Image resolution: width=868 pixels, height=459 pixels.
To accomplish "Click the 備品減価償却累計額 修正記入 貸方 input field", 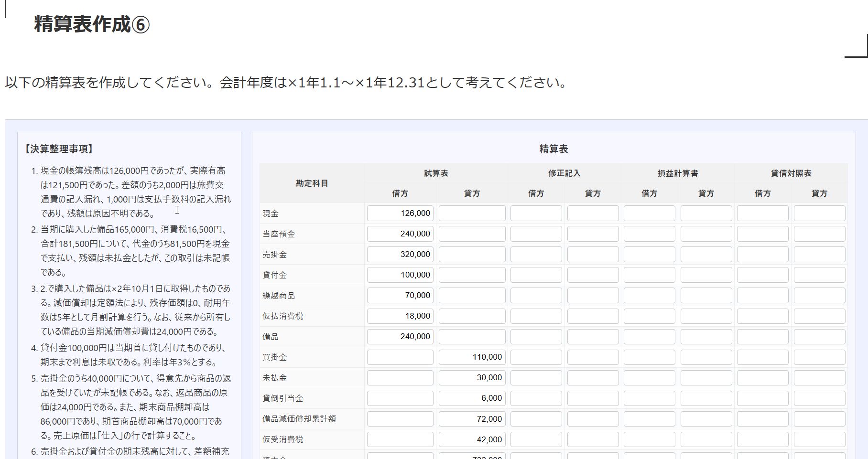I will coord(593,419).
